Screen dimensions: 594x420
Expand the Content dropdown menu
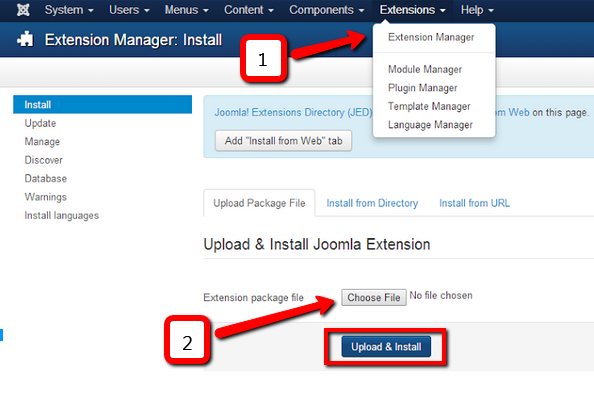click(249, 10)
